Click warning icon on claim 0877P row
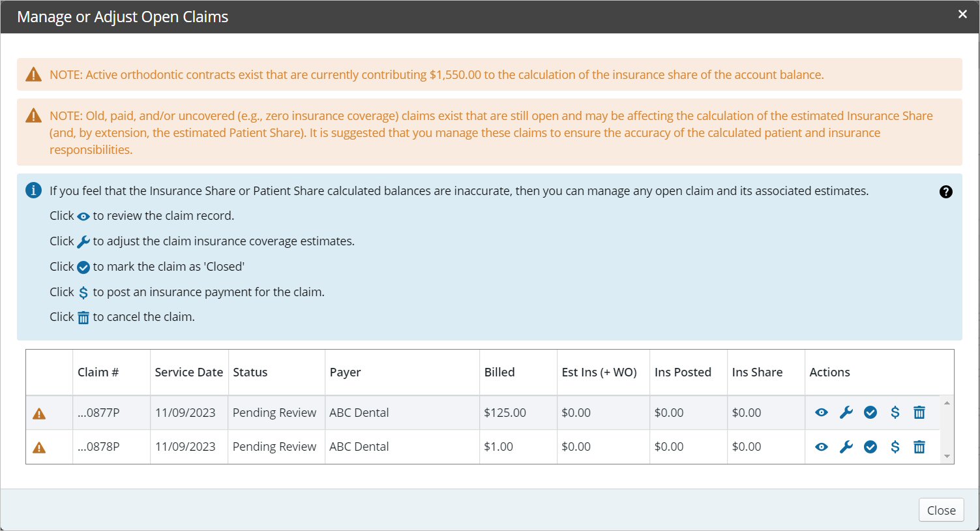The width and height of the screenshot is (980, 531). [39, 414]
